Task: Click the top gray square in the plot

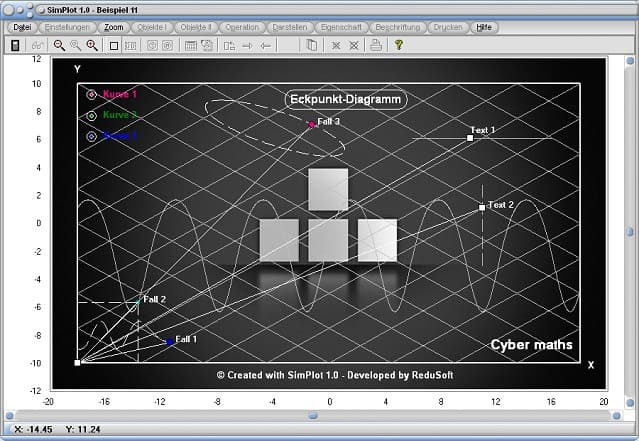Action: 328,190
